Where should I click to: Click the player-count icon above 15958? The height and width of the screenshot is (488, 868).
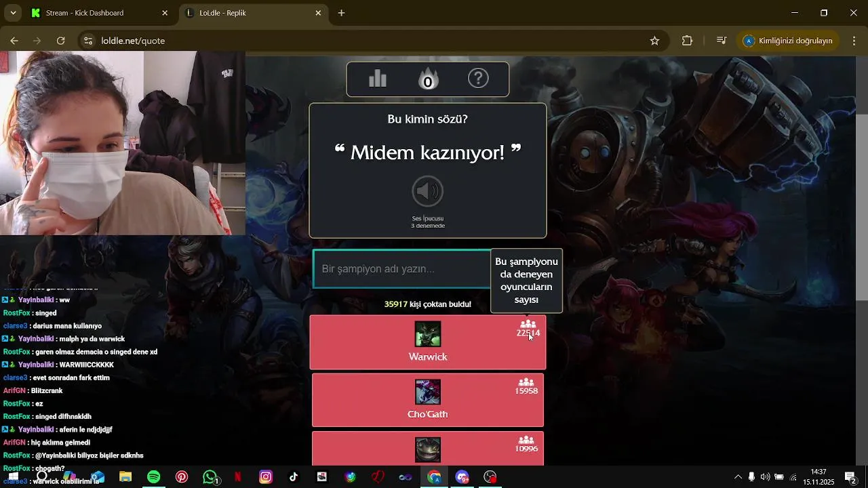pyautogui.click(x=526, y=382)
